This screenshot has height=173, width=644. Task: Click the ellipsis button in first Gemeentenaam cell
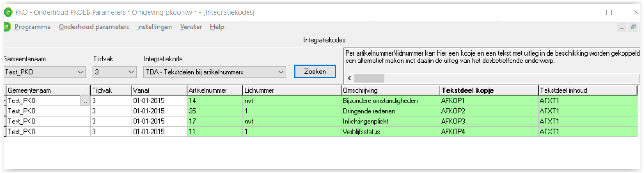pyautogui.click(x=85, y=101)
